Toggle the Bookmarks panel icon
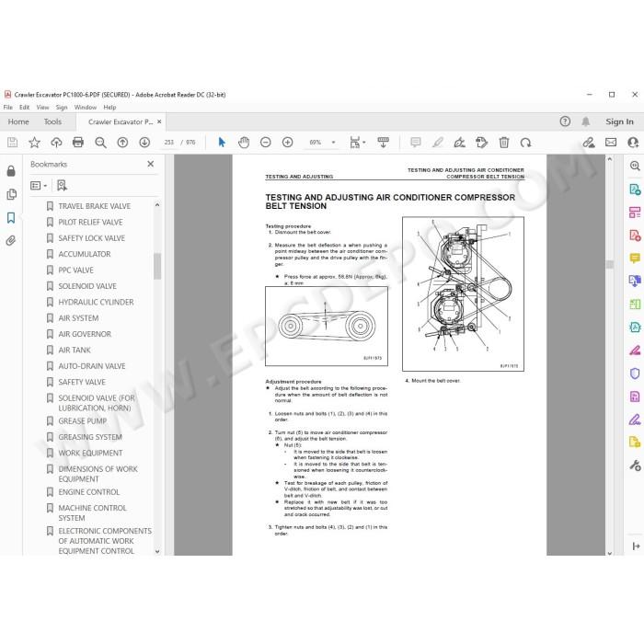 click(11, 218)
